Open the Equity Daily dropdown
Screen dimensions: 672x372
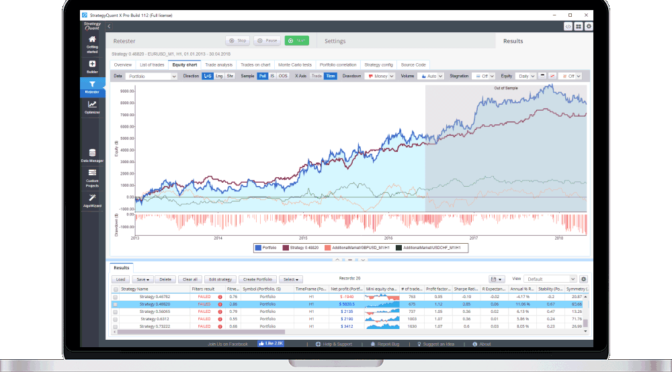525,76
